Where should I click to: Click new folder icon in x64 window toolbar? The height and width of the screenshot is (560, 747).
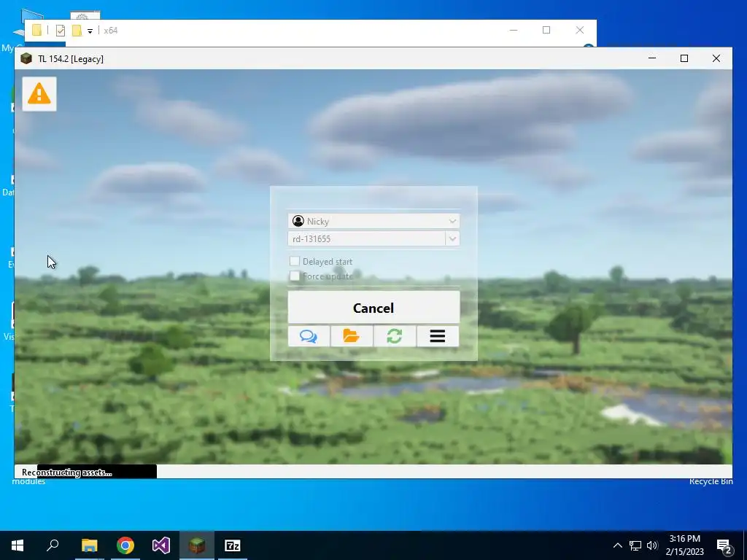[x=77, y=31]
